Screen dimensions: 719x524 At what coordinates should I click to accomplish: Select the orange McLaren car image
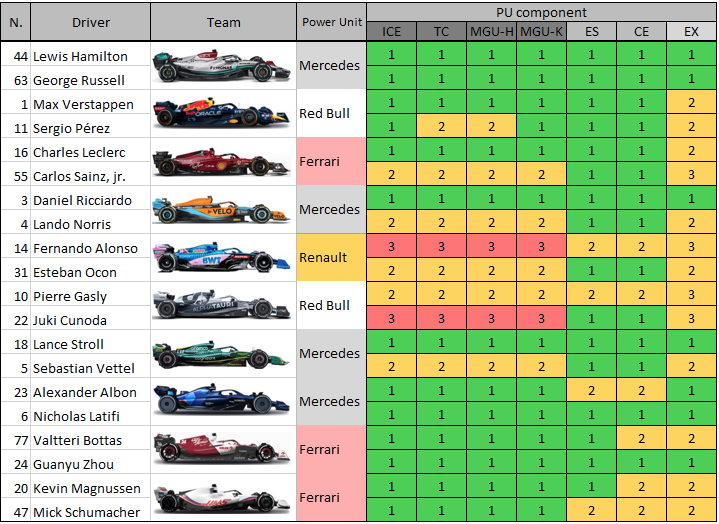(223, 211)
